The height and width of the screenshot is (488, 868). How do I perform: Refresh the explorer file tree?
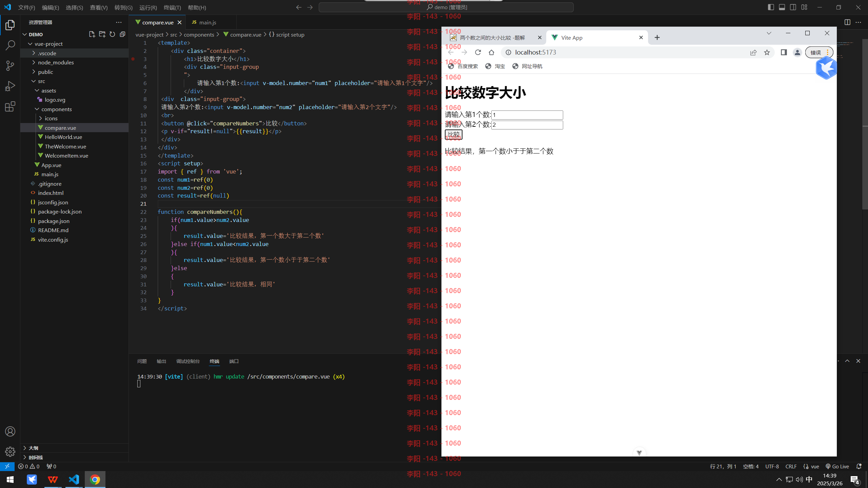pos(112,34)
